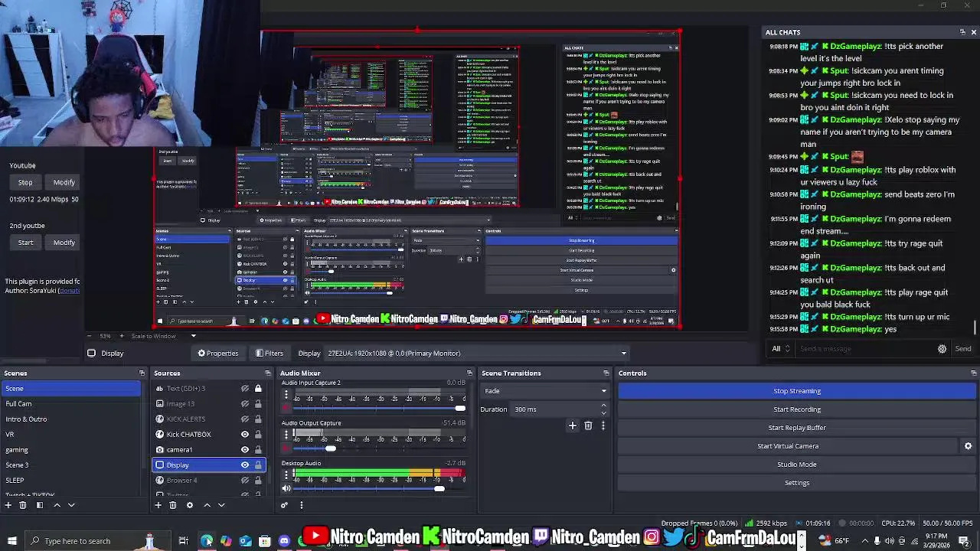Open chat settings gear icon
The width and height of the screenshot is (980, 551).
pos(942,349)
